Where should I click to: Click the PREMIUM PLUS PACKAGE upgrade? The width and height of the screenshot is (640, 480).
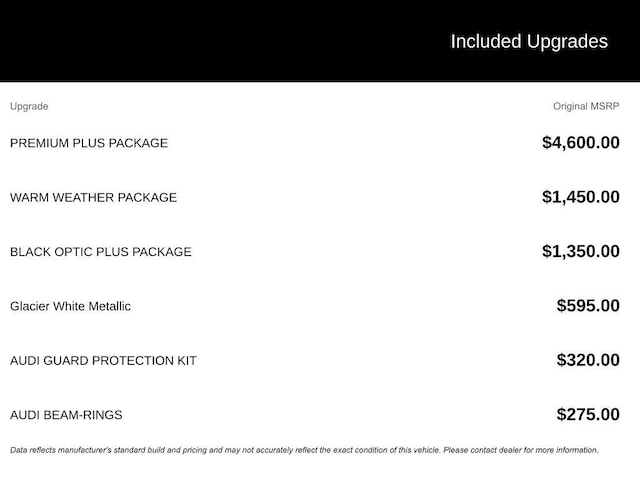[89, 143]
